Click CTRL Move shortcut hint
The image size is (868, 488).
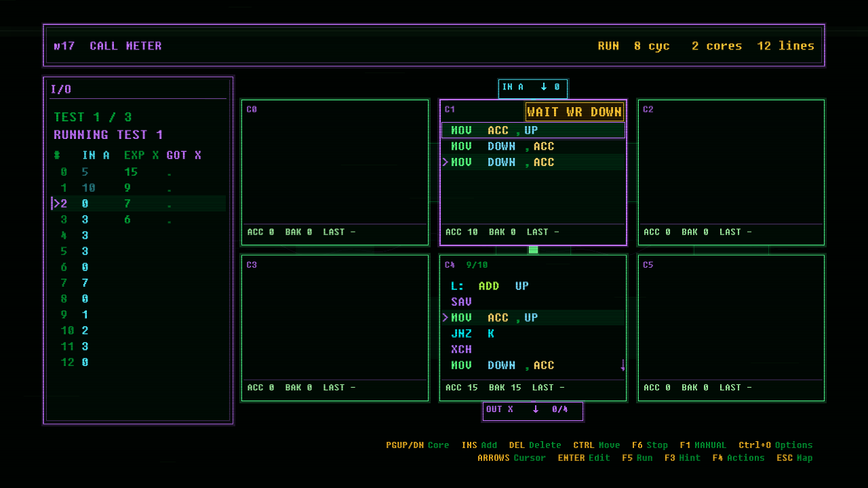(597, 445)
